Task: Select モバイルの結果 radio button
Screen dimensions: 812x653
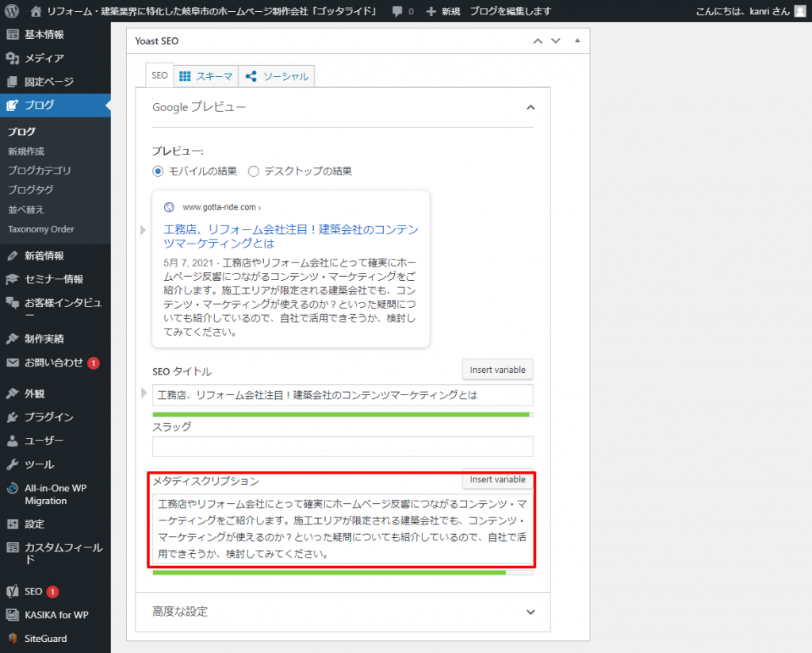Action: click(x=158, y=171)
